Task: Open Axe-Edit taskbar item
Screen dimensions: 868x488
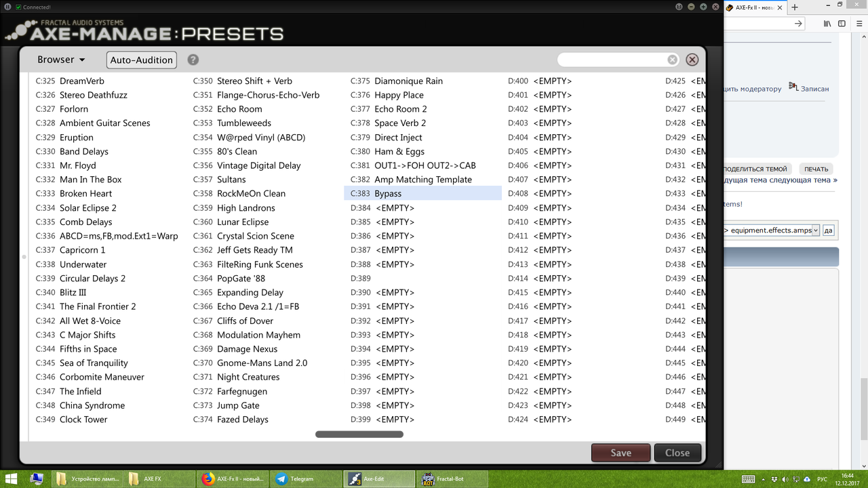Action: 378,479
